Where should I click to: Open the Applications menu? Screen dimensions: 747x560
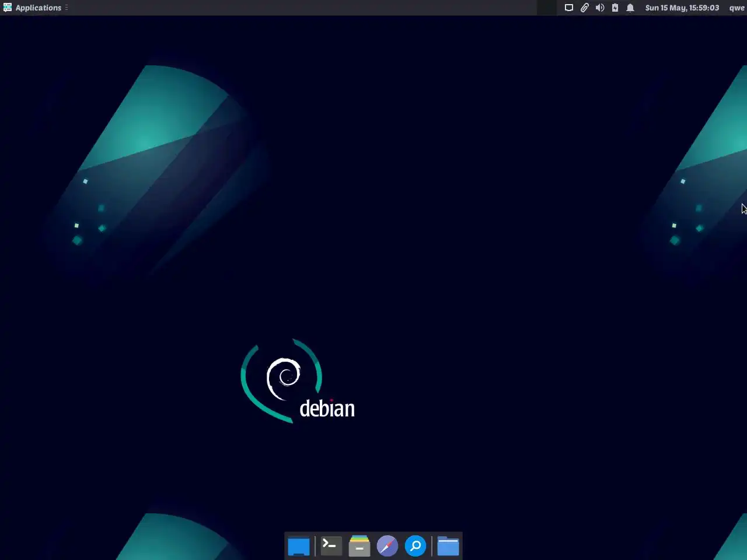coord(33,8)
